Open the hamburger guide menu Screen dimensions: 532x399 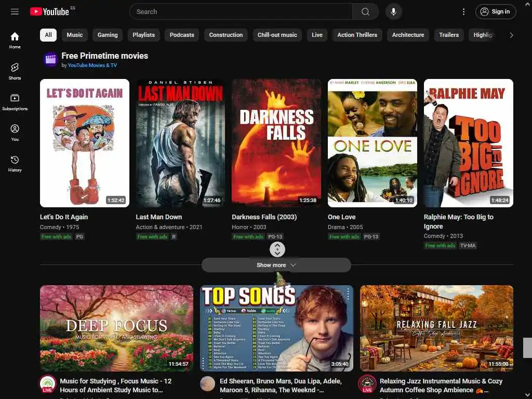(x=15, y=11)
